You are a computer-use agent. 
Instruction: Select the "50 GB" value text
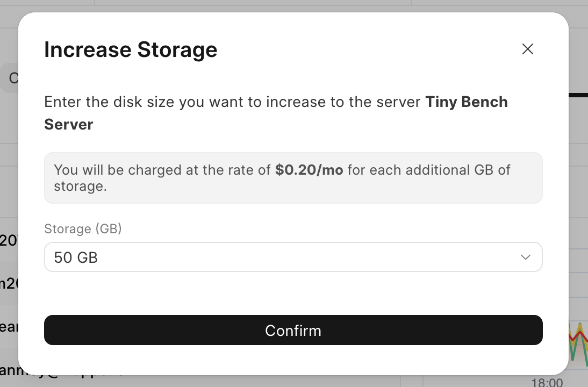point(76,258)
